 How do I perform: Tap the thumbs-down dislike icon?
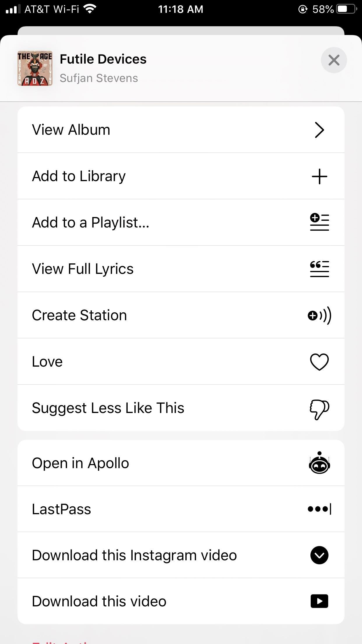[319, 409]
